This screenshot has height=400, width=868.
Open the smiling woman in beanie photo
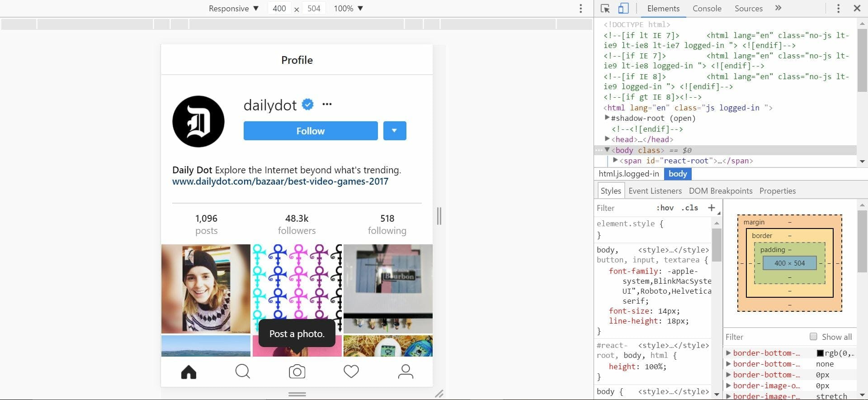click(x=206, y=289)
